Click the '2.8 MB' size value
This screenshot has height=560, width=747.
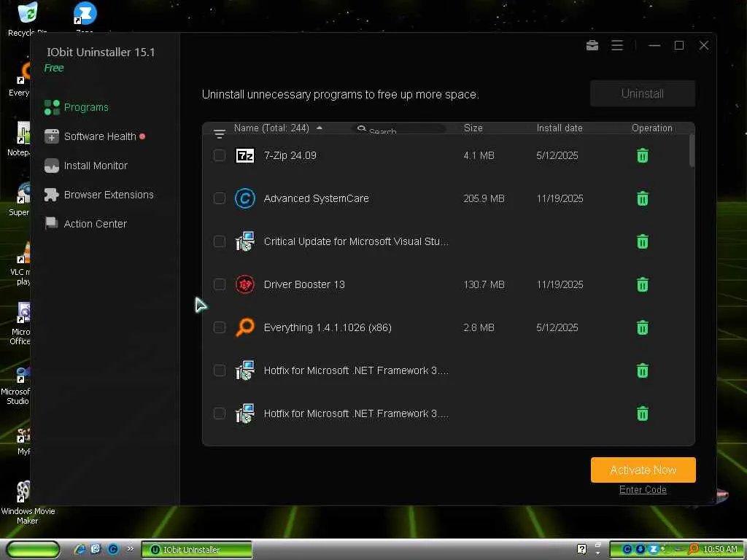pyautogui.click(x=479, y=327)
